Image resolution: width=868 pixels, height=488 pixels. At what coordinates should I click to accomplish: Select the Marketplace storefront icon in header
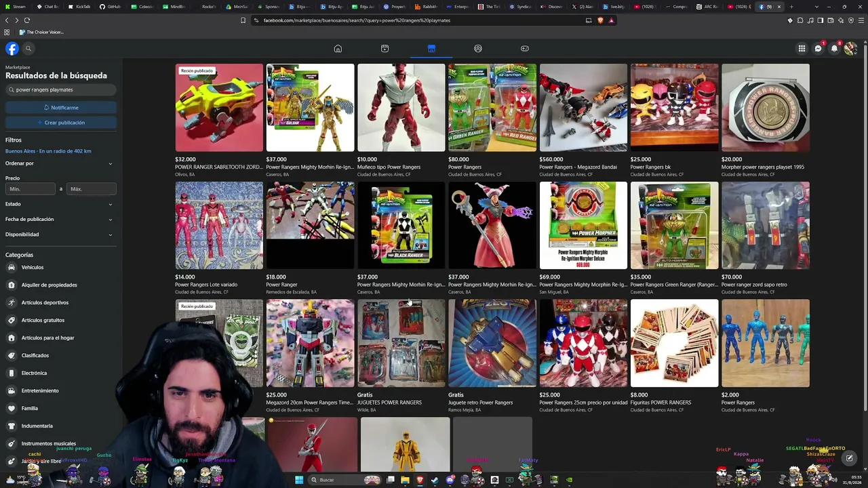[x=431, y=49]
